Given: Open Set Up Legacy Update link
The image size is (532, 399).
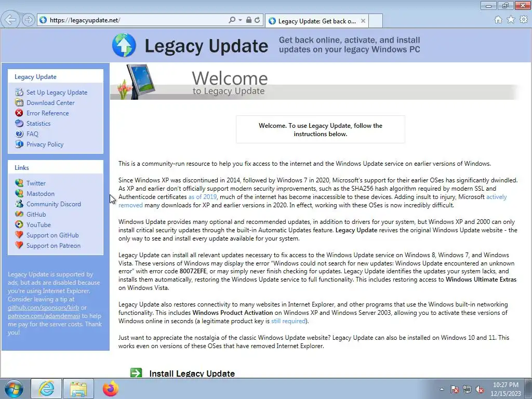Looking at the screenshot, I should point(57,92).
